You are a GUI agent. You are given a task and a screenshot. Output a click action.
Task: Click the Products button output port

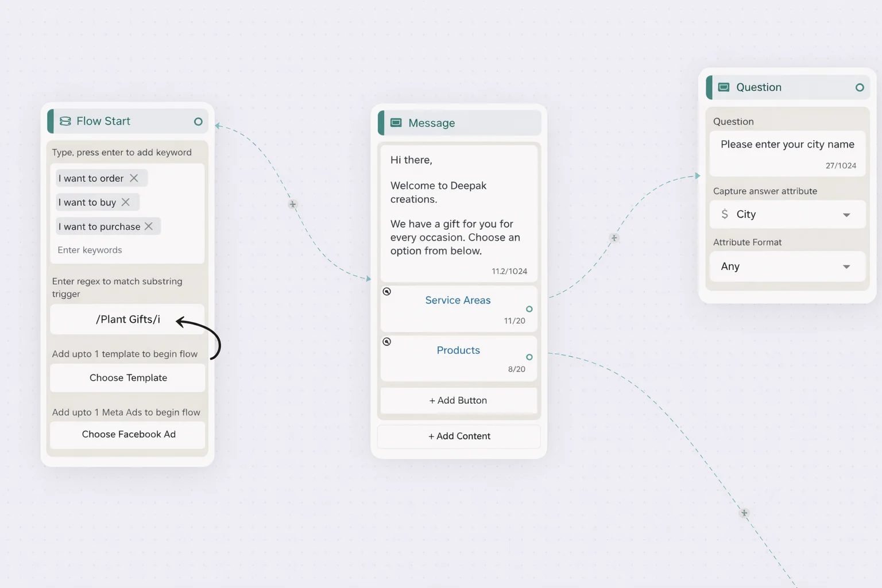(529, 357)
